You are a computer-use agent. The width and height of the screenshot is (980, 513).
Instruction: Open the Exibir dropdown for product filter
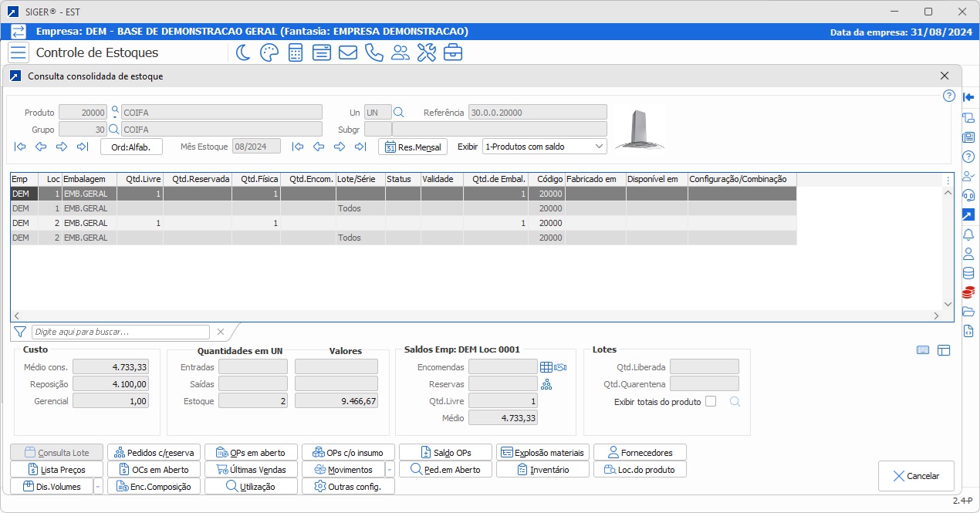pos(544,147)
